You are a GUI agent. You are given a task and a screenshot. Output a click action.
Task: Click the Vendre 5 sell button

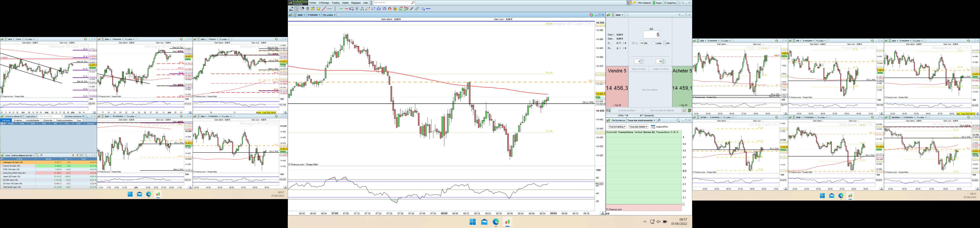(x=617, y=88)
